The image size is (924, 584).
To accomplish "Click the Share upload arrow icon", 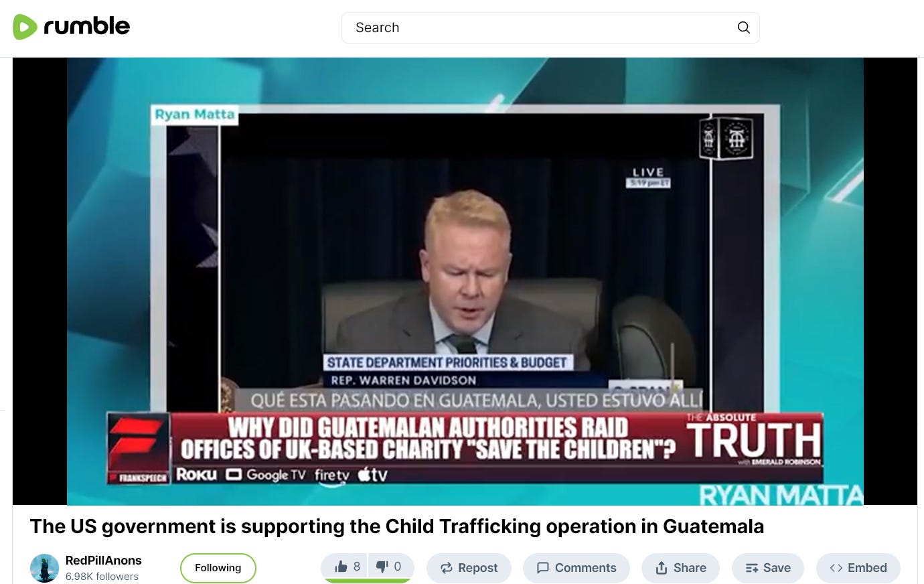I will point(662,568).
